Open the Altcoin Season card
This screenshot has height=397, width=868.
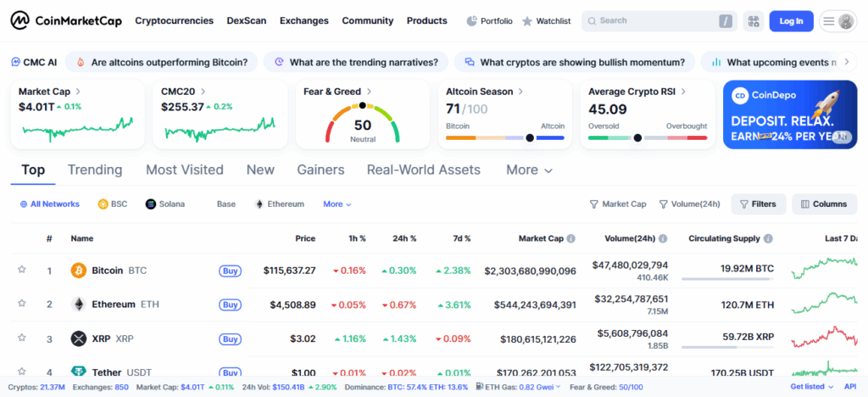pos(505,114)
